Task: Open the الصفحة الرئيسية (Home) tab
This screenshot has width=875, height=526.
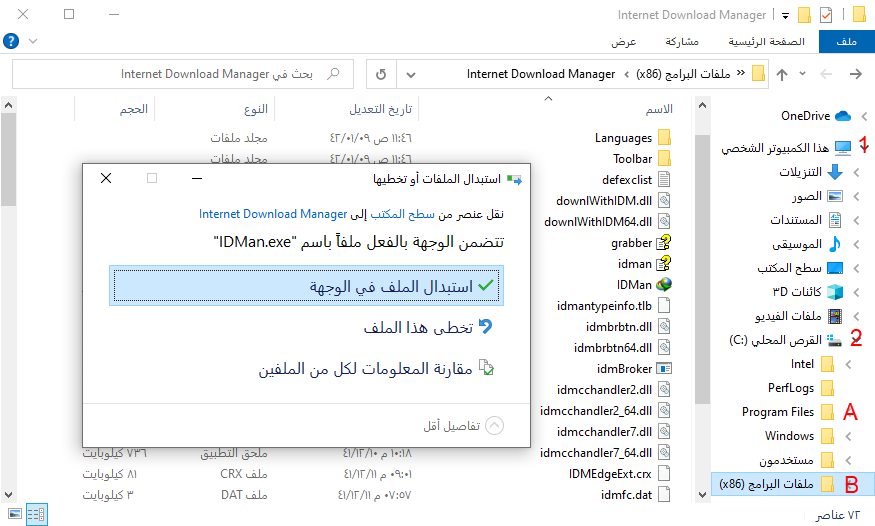Action: tap(766, 41)
